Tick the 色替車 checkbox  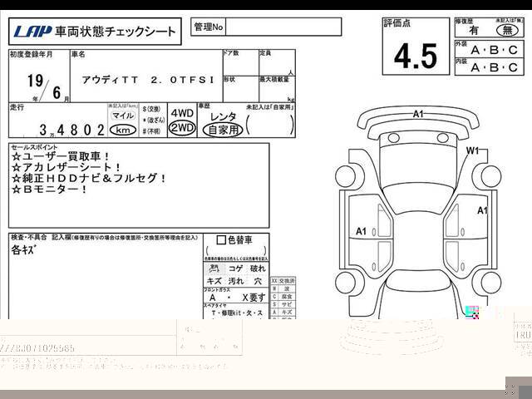click(x=221, y=240)
